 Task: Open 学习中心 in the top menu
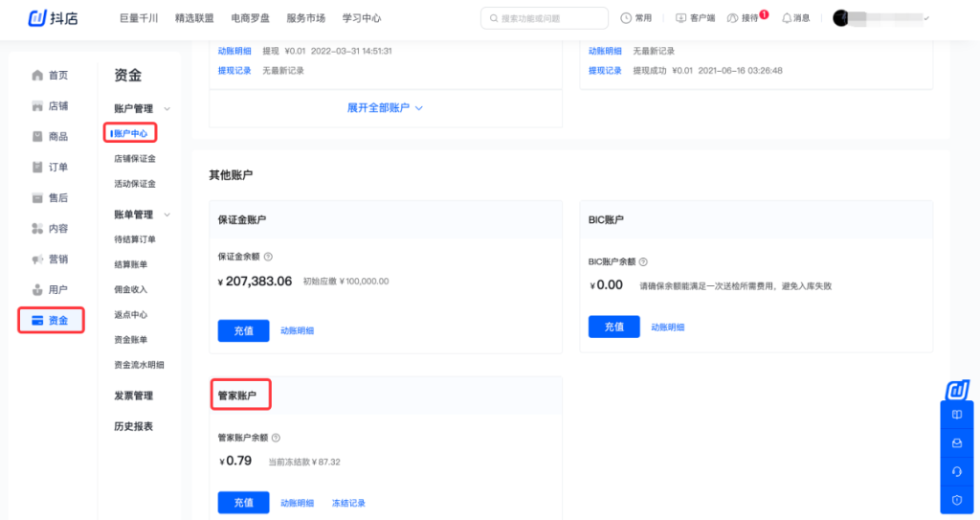[x=362, y=18]
